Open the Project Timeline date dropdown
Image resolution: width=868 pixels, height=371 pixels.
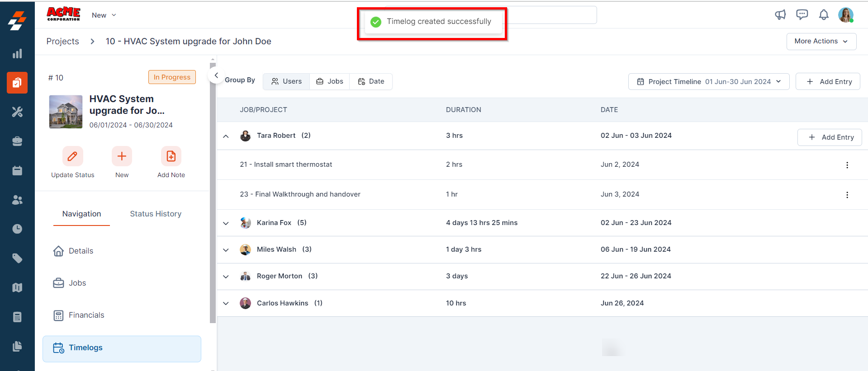click(x=708, y=82)
